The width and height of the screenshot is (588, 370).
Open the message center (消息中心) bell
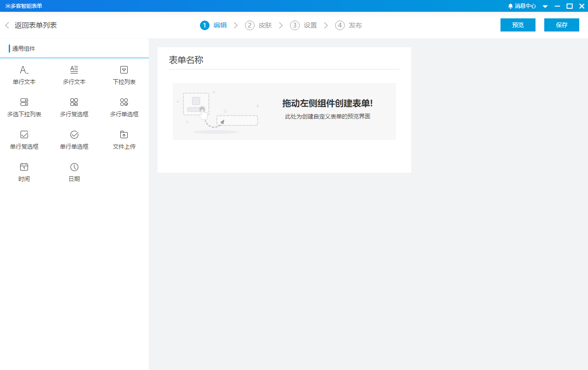[510, 6]
